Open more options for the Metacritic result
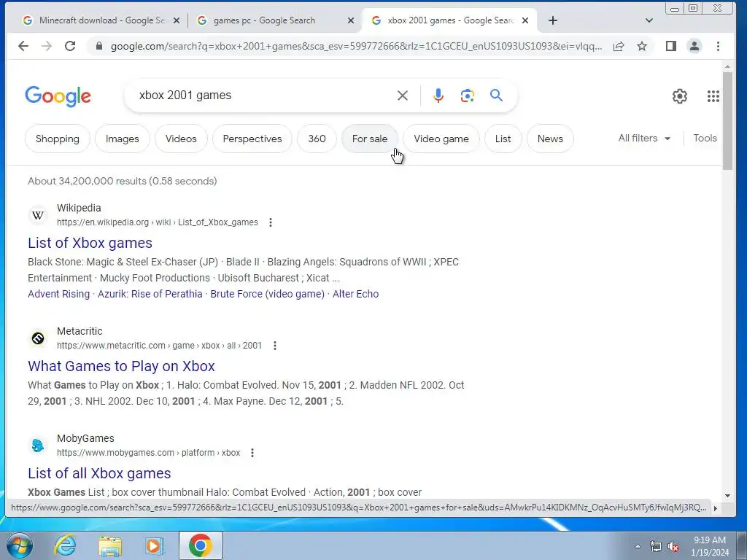The height and width of the screenshot is (560, 747). [x=275, y=346]
